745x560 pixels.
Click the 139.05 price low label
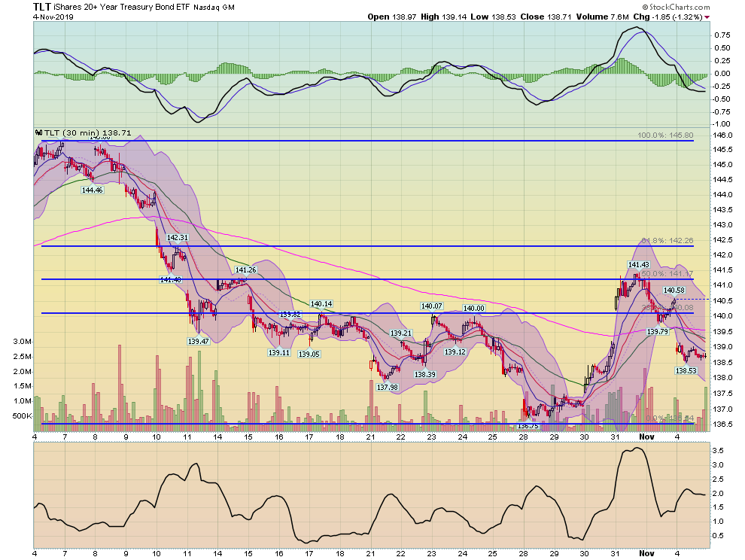(309, 355)
